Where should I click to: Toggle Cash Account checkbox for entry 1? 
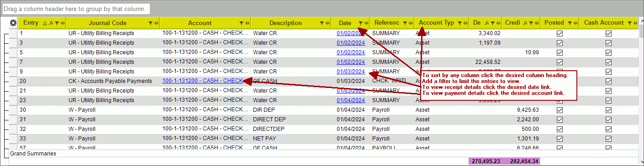[x=608, y=33]
